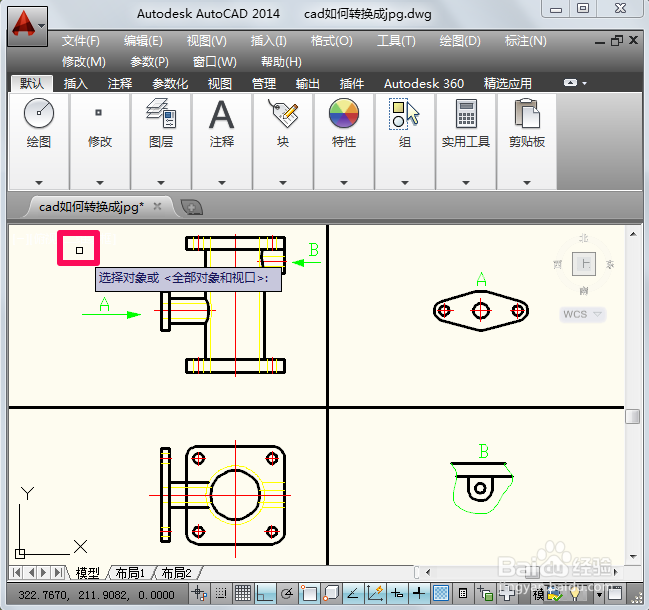Click the vertical scrollbar down arrow
649x610 pixels.
coord(633,557)
